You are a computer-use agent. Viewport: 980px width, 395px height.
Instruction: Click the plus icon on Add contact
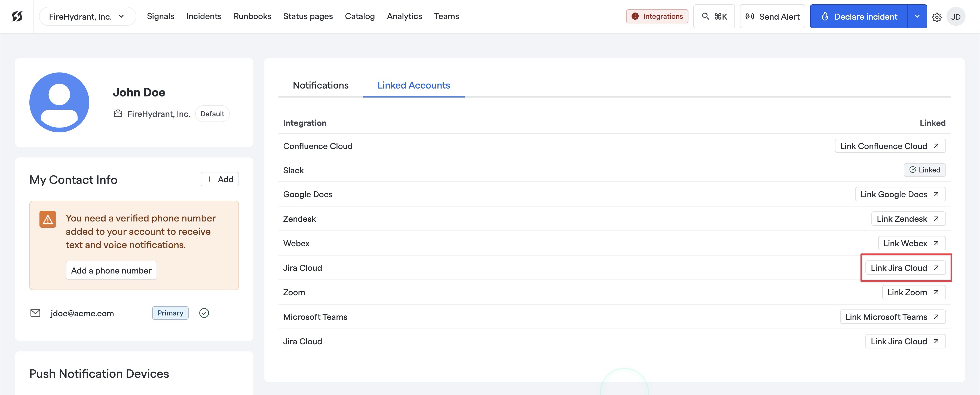(210, 179)
